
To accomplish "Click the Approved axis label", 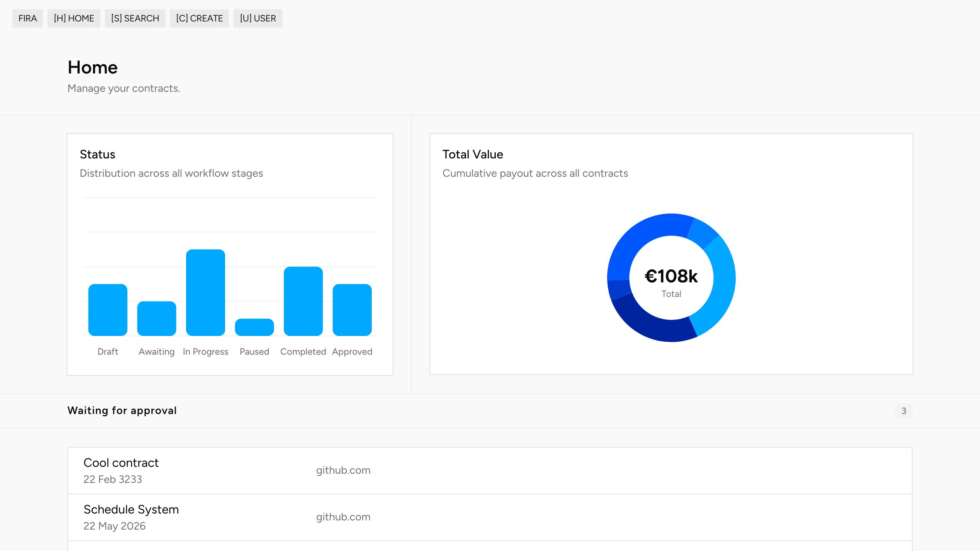I will 352,352.
